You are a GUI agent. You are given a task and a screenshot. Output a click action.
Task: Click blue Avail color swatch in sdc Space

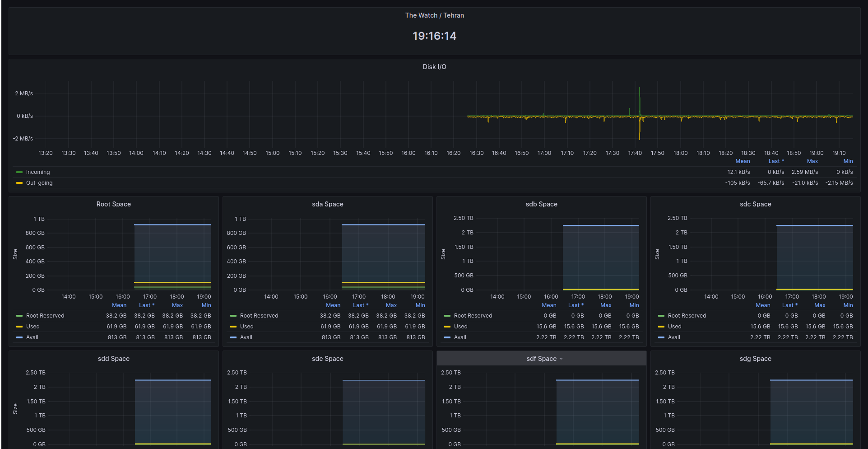click(x=661, y=337)
